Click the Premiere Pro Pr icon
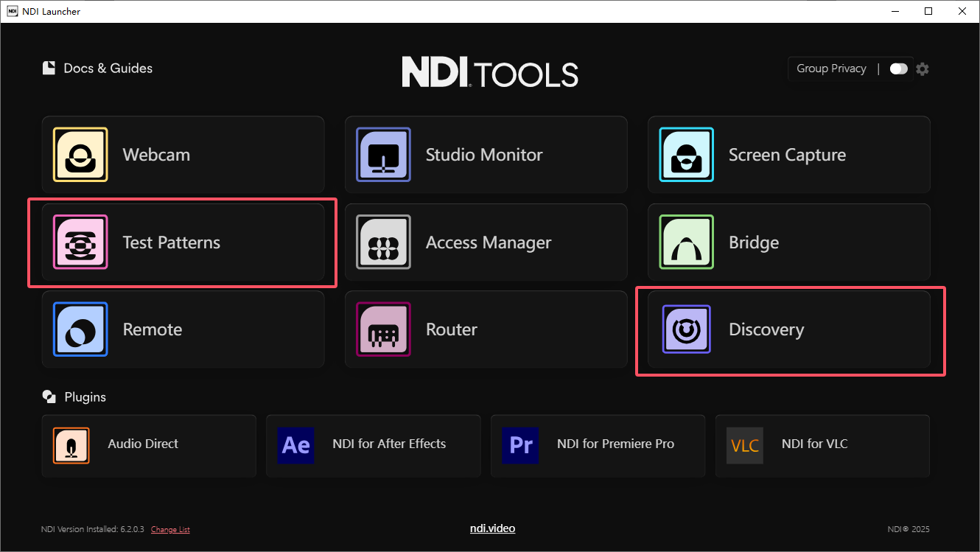The width and height of the screenshot is (980, 552). point(520,445)
